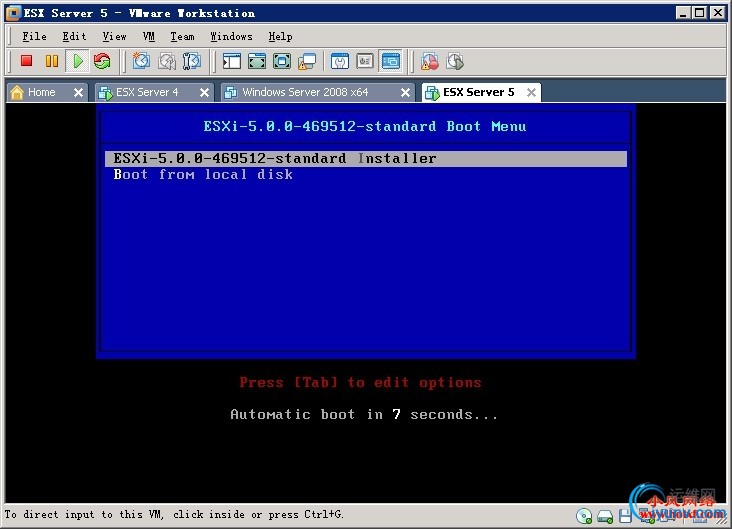Click the red Power Off button
The width and height of the screenshot is (732, 529).
click(26, 61)
